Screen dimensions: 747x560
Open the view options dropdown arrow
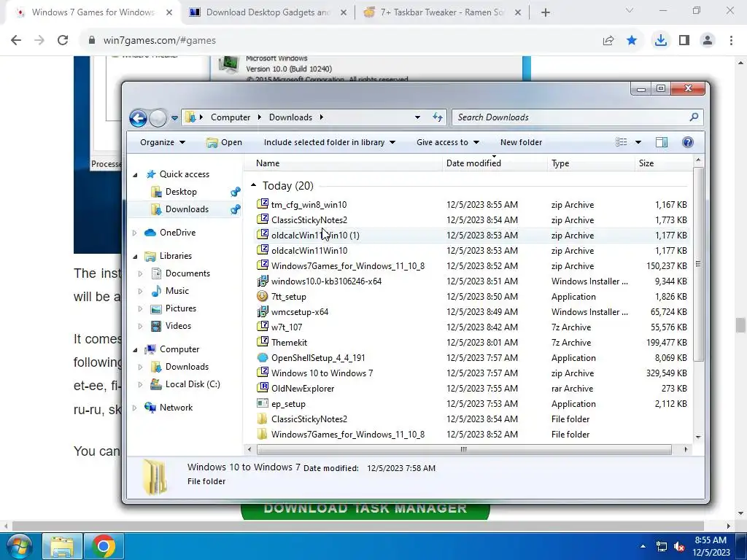[x=638, y=142]
